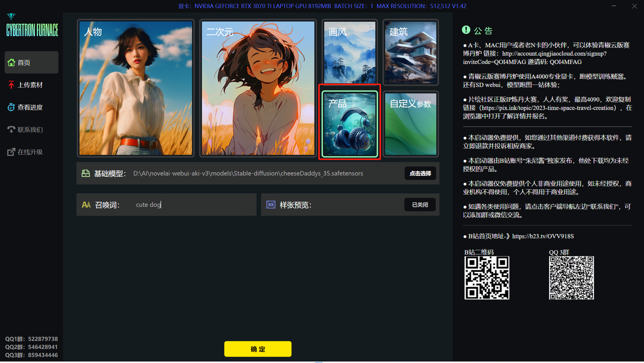Open model selection via 点击选择
The height and width of the screenshot is (363, 644).
420,173
